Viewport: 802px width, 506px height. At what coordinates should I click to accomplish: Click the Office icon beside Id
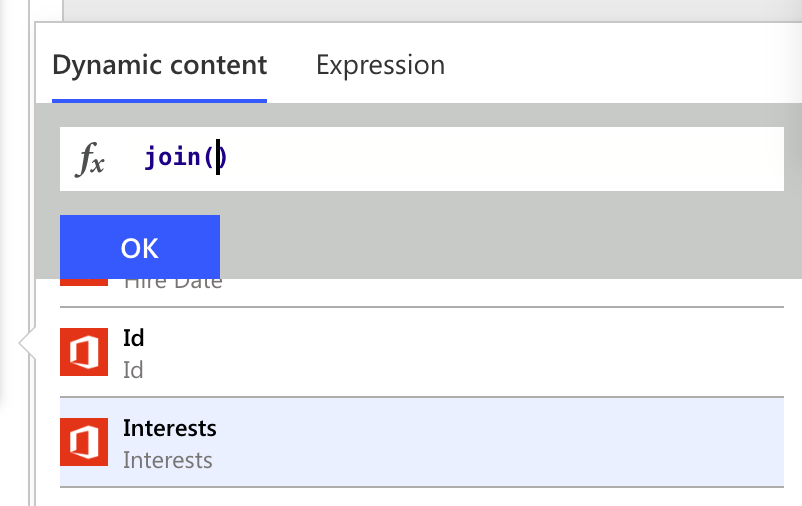coord(84,352)
